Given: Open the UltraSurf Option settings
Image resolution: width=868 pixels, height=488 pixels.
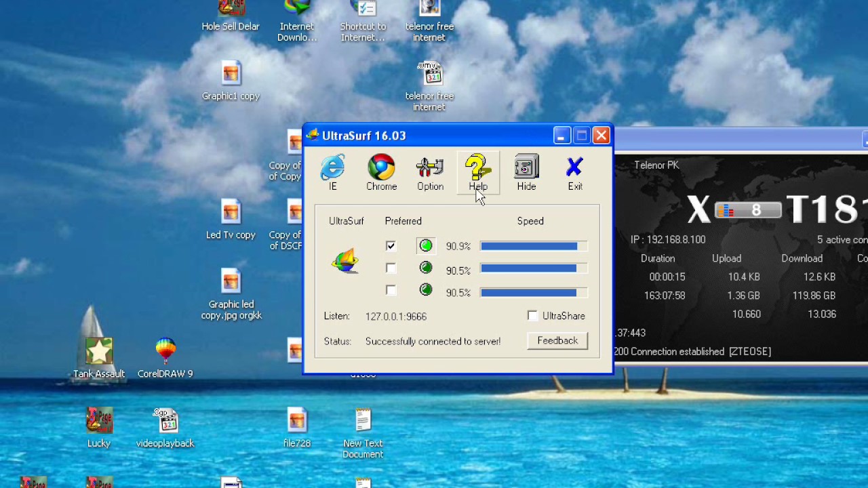Looking at the screenshot, I should click(430, 173).
